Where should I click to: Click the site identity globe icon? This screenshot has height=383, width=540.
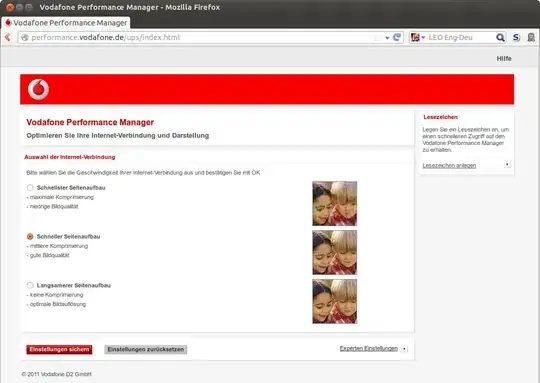(25, 37)
